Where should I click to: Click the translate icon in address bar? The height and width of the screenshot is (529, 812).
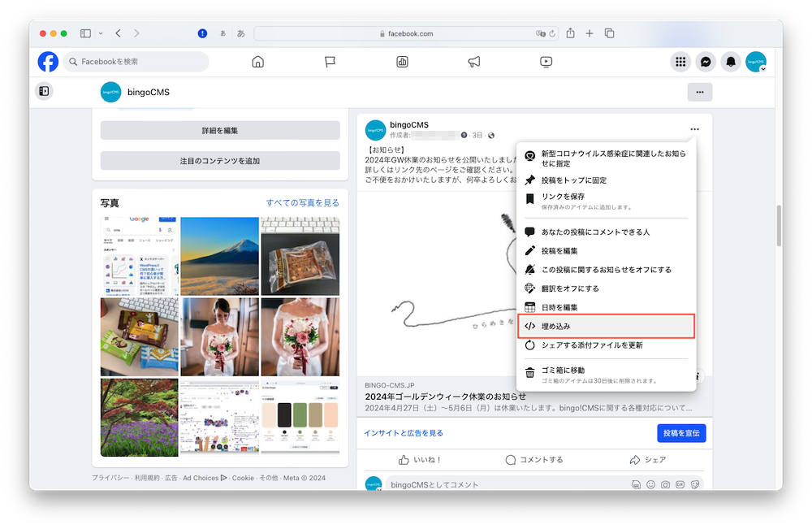click(x=540, y=33)
